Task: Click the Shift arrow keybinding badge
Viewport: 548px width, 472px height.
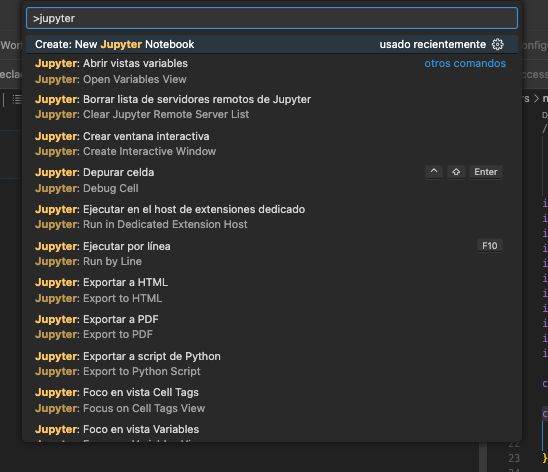Action: 456,172
